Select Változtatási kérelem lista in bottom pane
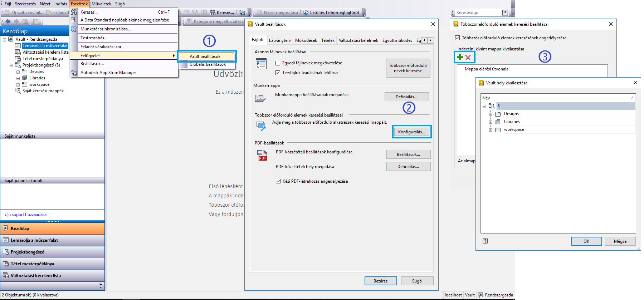 (x=52, y=276)
